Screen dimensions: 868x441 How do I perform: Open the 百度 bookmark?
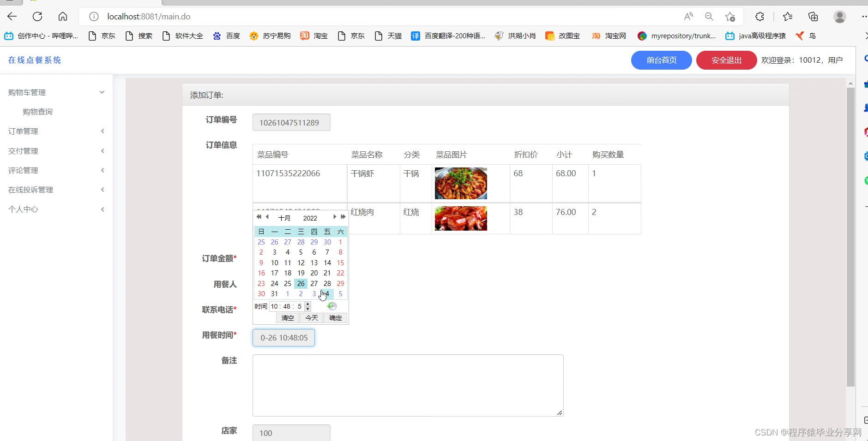point(226,36)
